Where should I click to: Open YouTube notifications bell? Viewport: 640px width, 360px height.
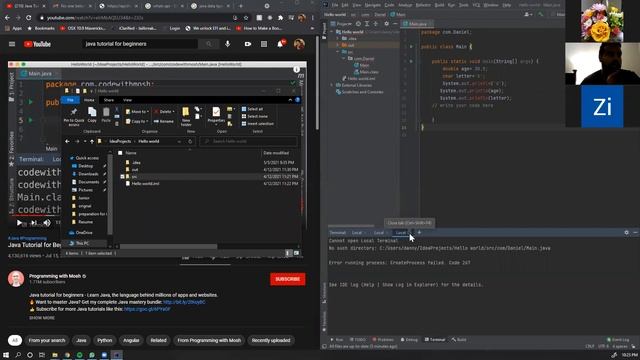pyautogui.click(x=280, y=44)
